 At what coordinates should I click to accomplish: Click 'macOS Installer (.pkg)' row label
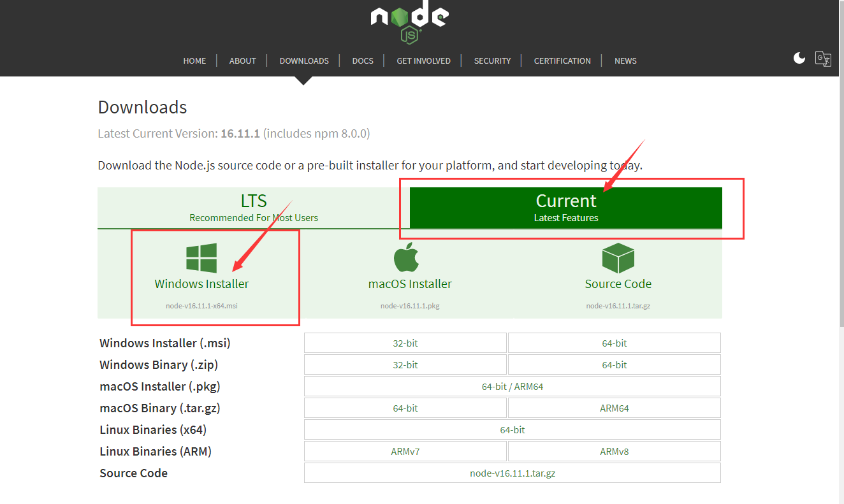(160, 386)
